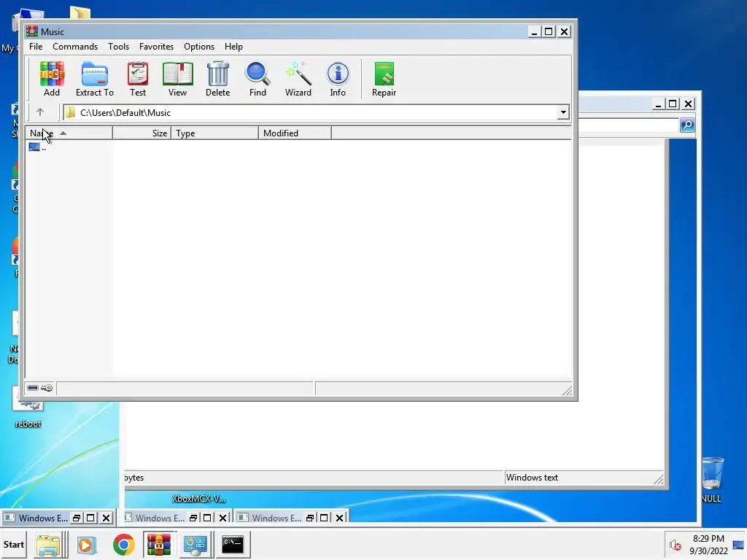Open Windows Explorer from taskbar

pos(48,545)
